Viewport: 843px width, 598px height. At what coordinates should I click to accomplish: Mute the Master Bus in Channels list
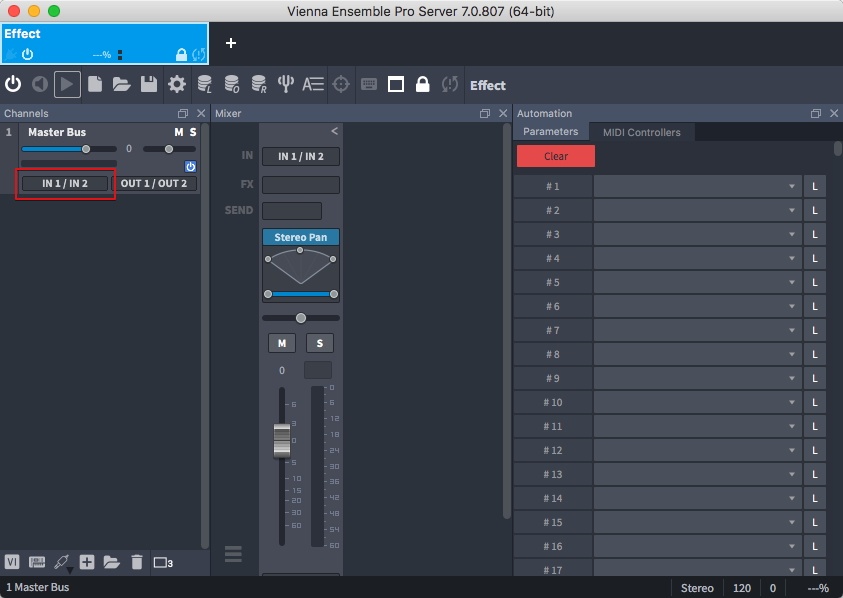click(x=178, y=132)
